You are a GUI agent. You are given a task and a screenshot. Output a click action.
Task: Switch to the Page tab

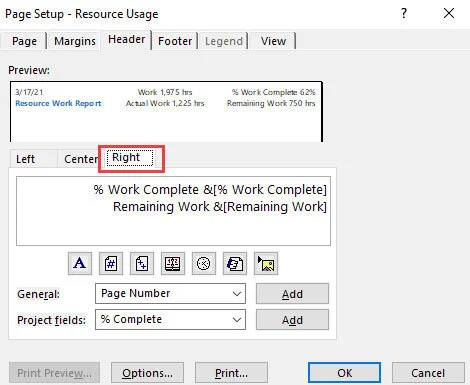point(24,41)
